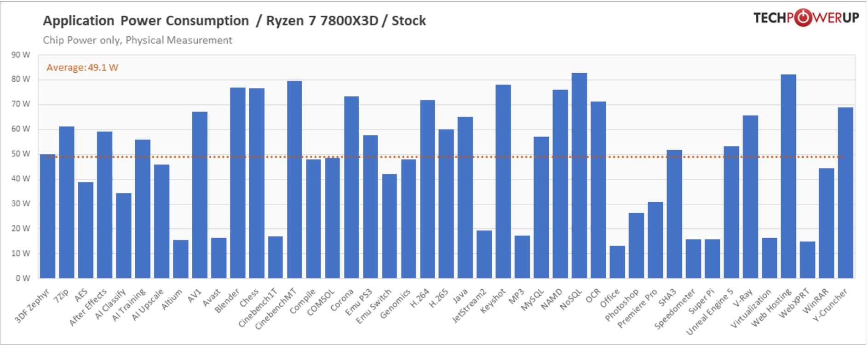Screen dimensions: 868x345
Task: Select the AV1 bar
Action: tap(200, 195)
